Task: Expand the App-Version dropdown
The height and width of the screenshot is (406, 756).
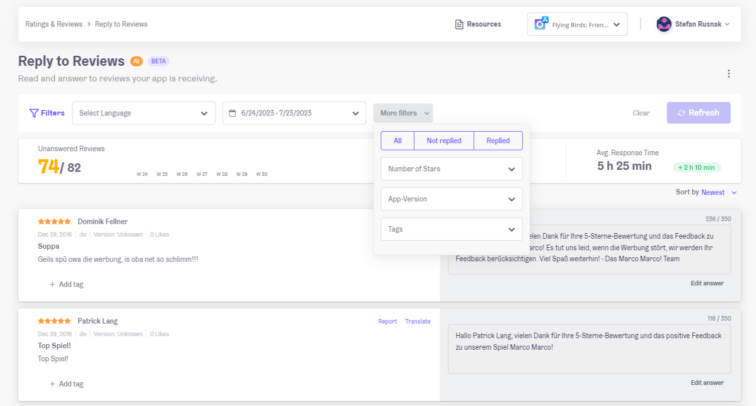Action: (451, 199)
